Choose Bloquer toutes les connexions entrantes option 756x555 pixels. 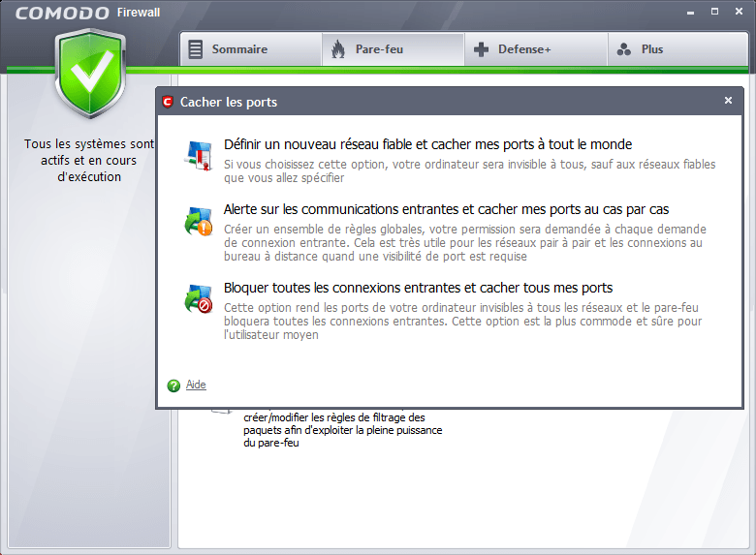point(418,288)
